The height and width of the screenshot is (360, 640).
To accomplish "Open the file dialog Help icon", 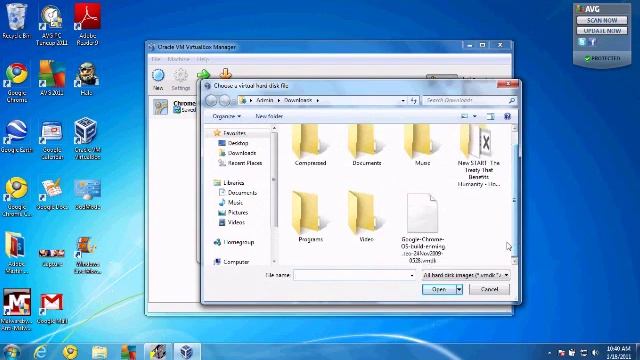I will [x=507, y=116].
